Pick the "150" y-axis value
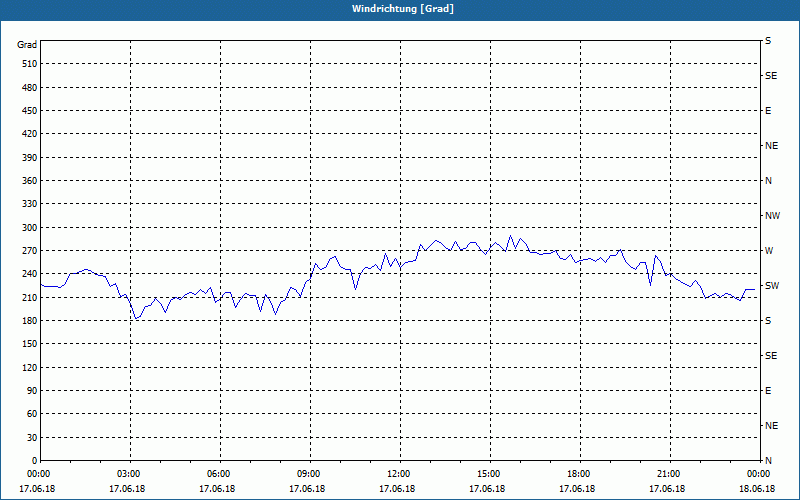Screen dimensions: 800x500 [x=29, y=344]
